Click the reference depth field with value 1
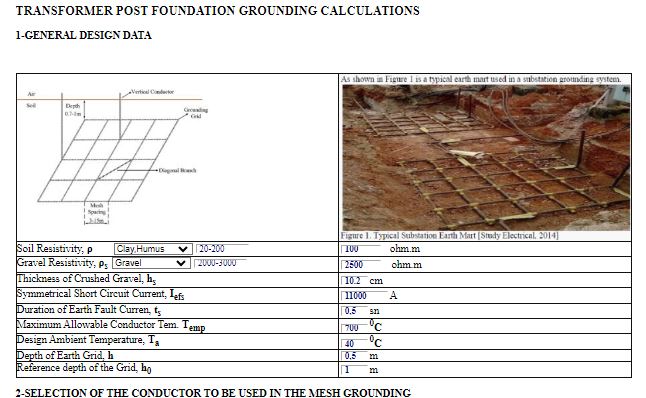The height and width of the screenshot is (398, 646). coord(353,370)
